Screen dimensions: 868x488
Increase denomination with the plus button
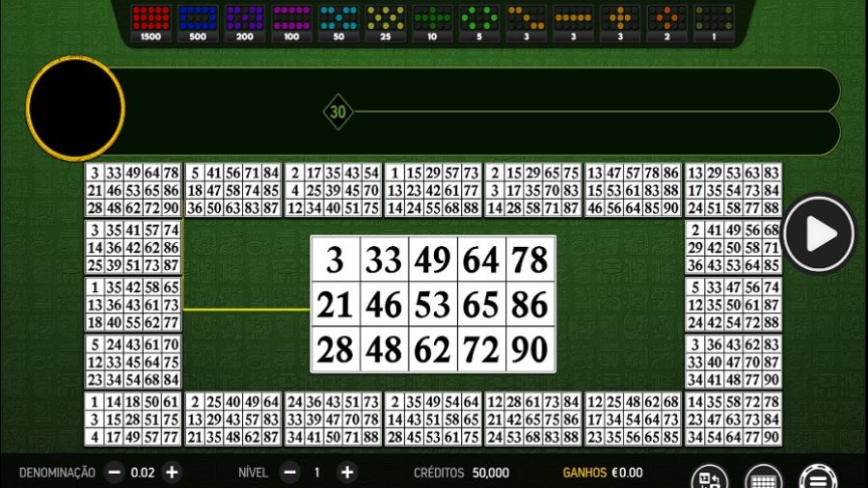point(173,473)
